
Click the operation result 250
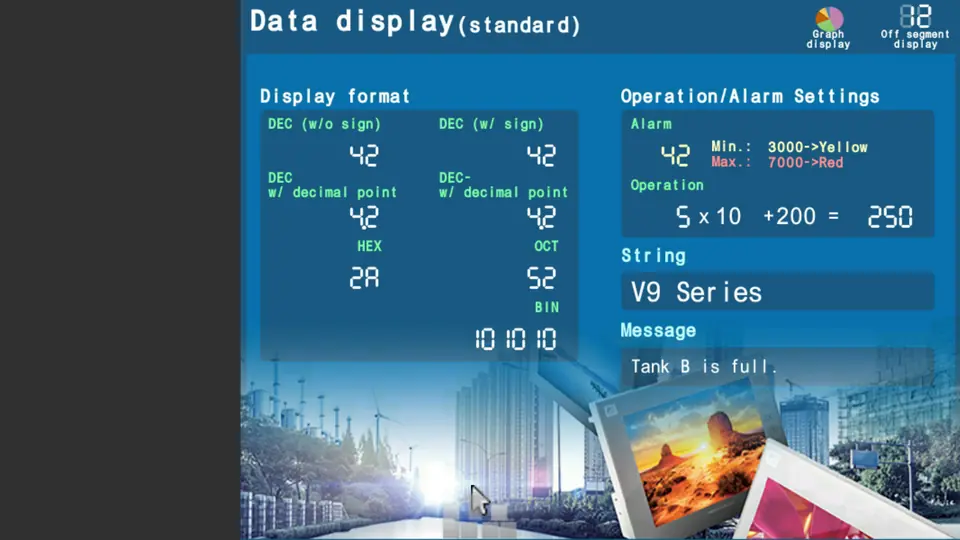pos(890,217)
